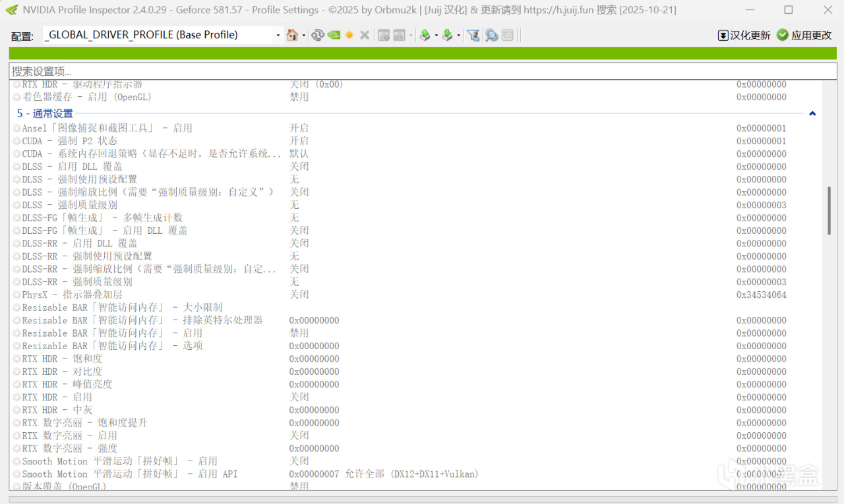844x504 pixels.
Task: Restore NVIDIA defaults using the green logo icon
Action: pyautogui.click(x=334, y=35)
